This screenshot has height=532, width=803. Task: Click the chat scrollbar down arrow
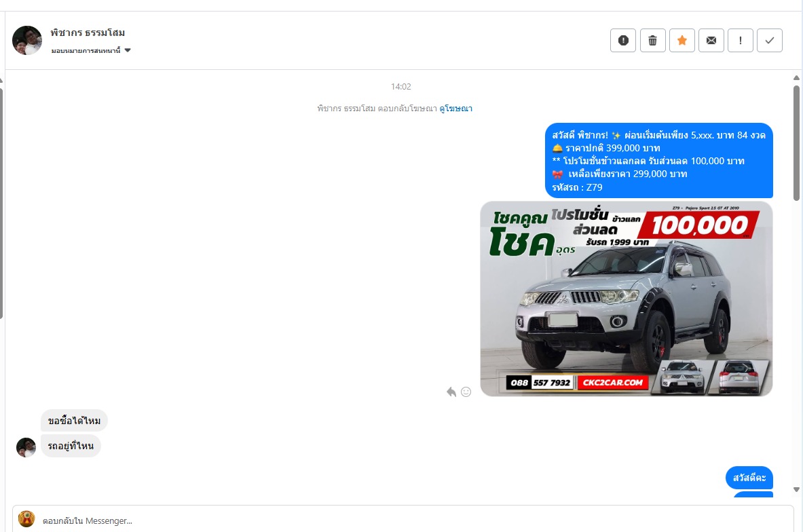click(796, 489)
